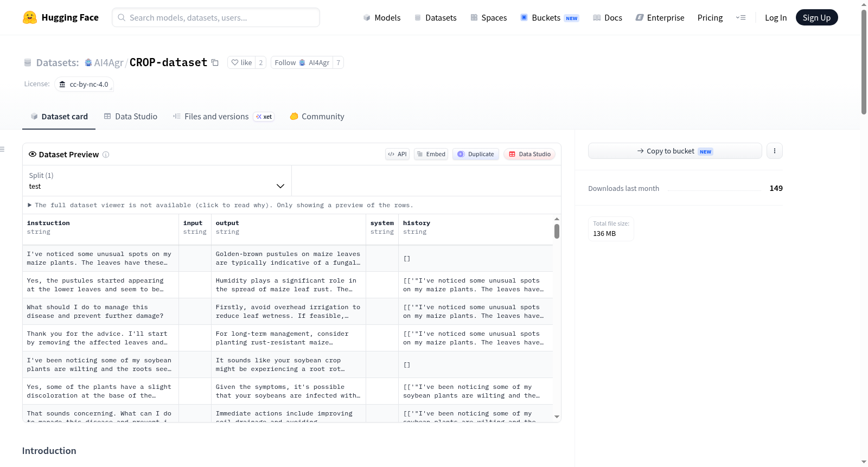Click the dataset table vertical scrollbar thumb
This screenshot has height=467, width=868.
click(557, 231)
